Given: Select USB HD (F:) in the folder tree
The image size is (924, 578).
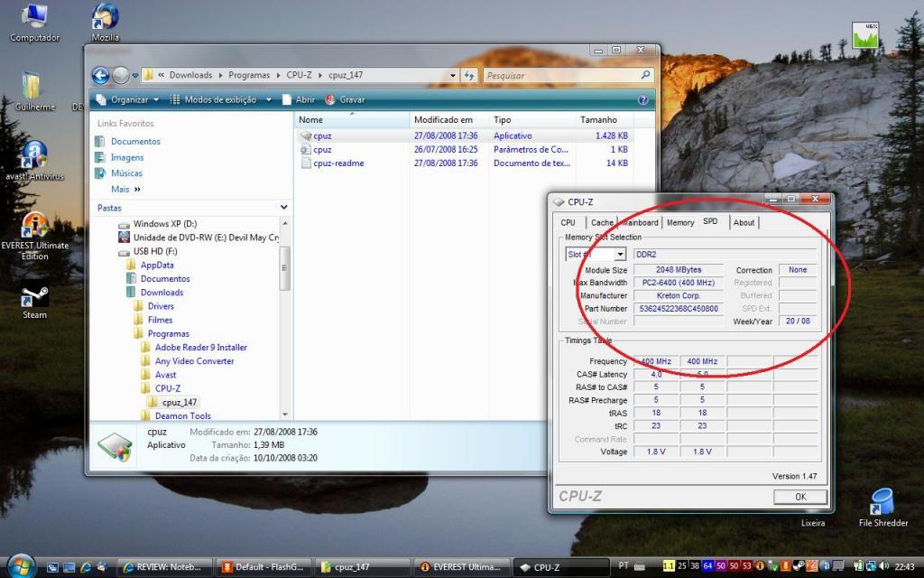Looking at the screenshot, I should [148, 251].
